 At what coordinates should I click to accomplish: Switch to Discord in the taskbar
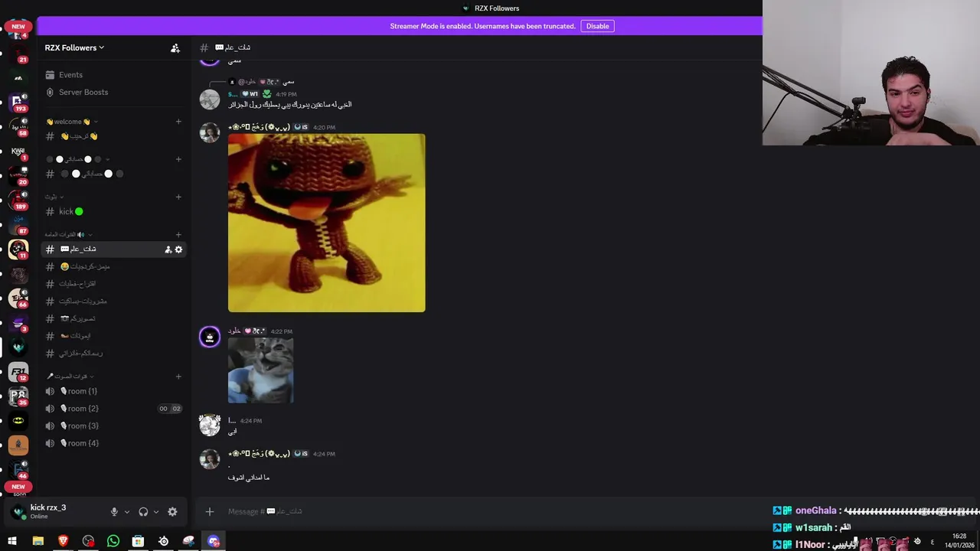(x=214, y=541)
